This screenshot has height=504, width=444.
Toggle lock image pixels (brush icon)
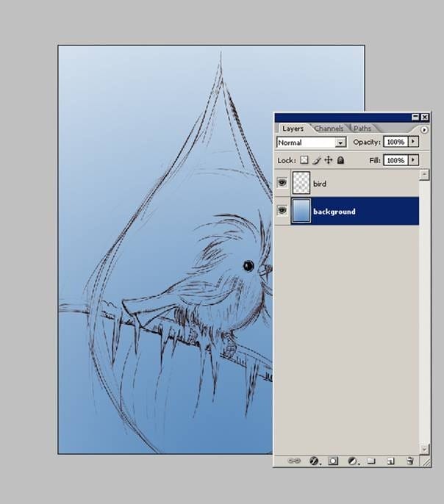(x=317, y=159)
